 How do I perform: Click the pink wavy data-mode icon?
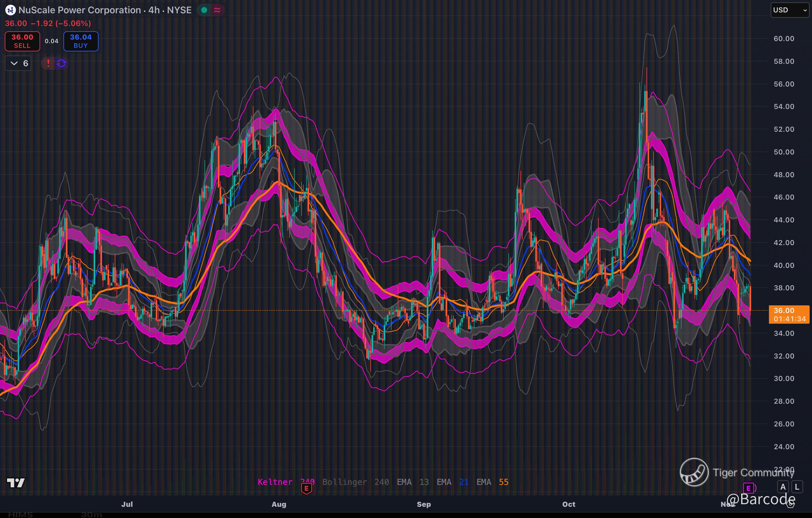pyautogui.click(x=217, y=10)
